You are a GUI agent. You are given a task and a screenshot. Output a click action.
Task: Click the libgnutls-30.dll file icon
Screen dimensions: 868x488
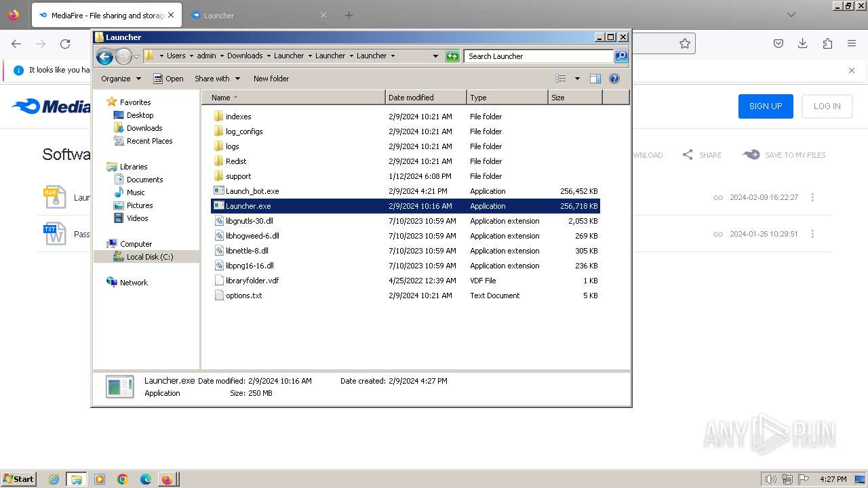(218, 221)
